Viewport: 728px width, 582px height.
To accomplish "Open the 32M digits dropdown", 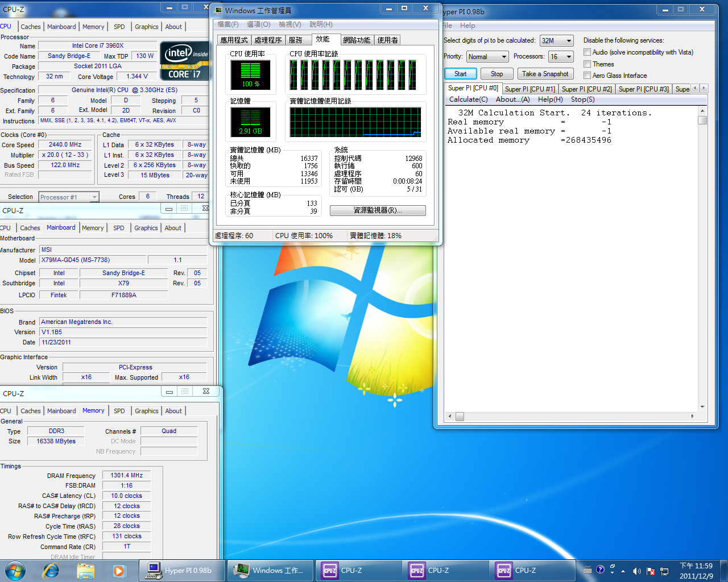I will tap(556, 41).
